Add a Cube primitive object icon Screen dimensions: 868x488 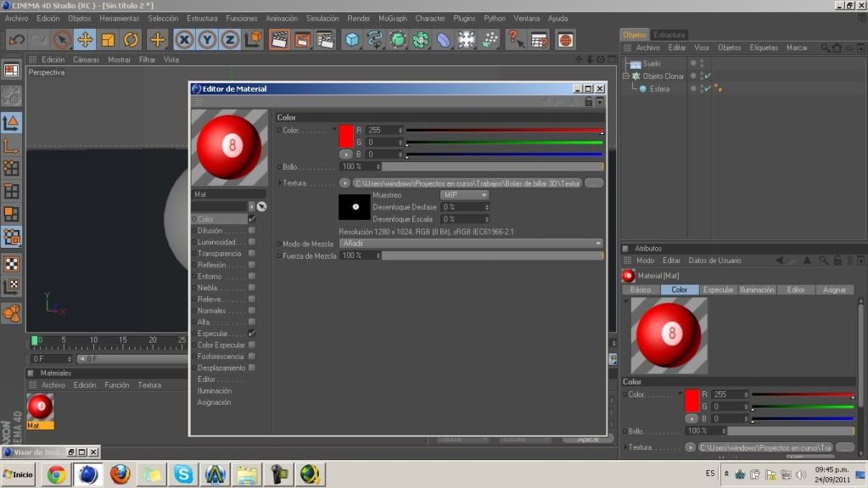(352, 40)
